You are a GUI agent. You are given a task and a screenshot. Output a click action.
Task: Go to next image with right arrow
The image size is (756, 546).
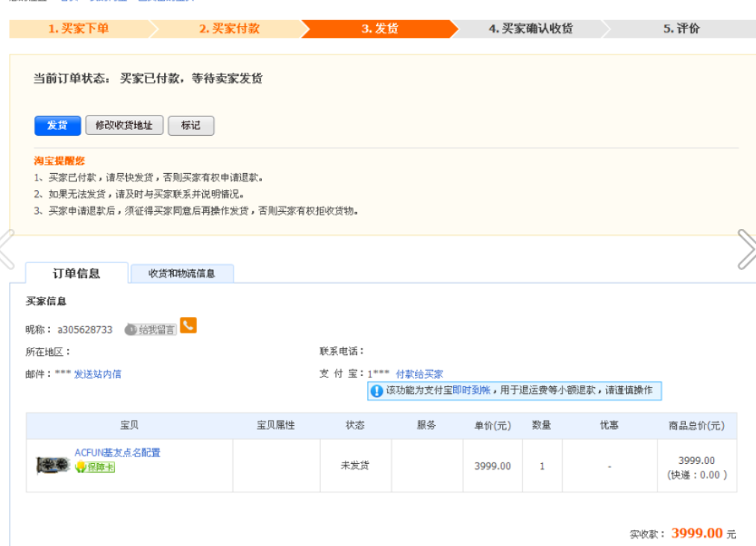click(746, 249)
